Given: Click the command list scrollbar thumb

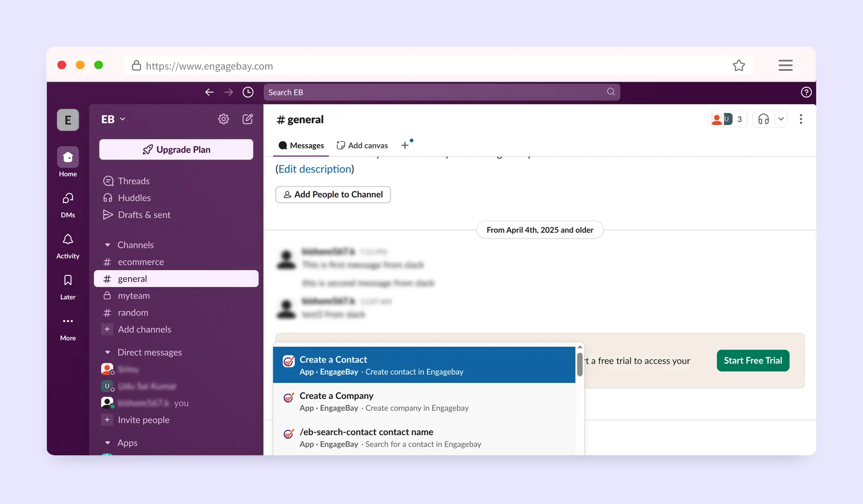Looking at the screenshot, I should (x=580, y=364).
